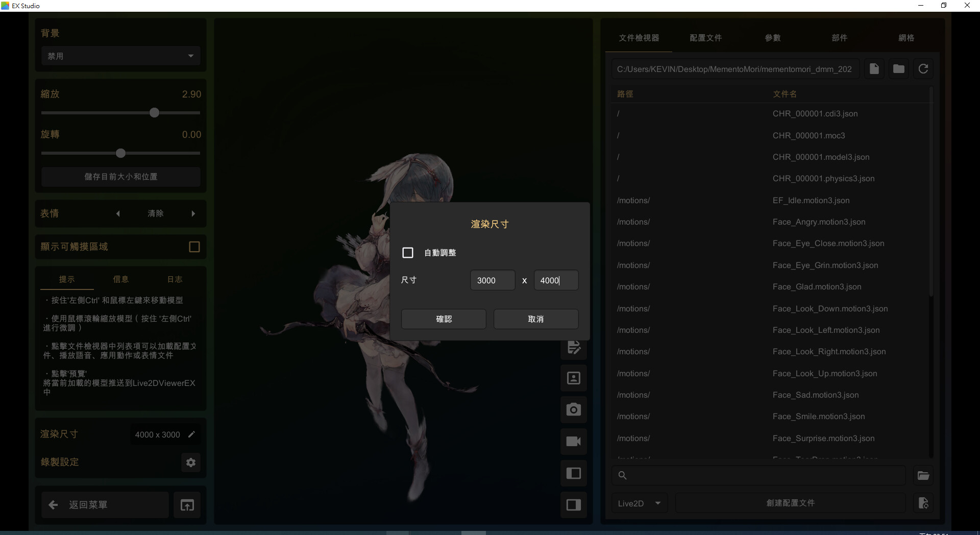Viewport: 980px width, 535px height.
Task: Click the video record camera icon
Action: tap(573, 442)
